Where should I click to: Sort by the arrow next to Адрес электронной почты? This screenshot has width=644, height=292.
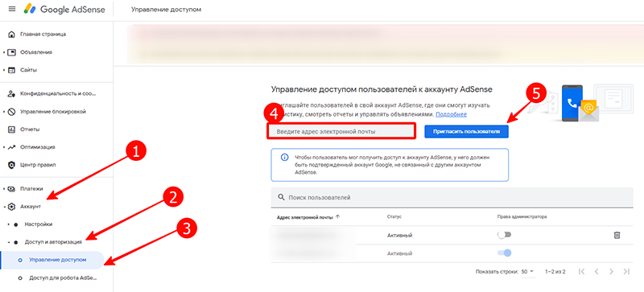337,216
